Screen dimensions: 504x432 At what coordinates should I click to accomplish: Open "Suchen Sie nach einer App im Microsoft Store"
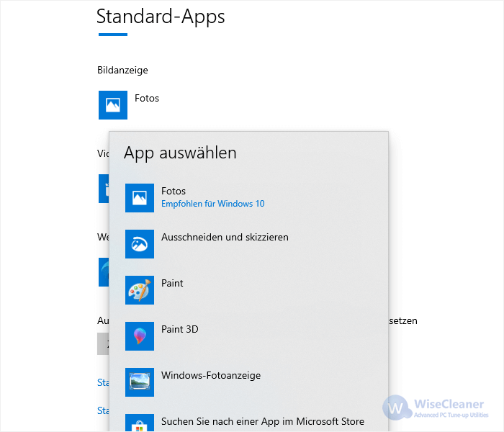[262, 421]
